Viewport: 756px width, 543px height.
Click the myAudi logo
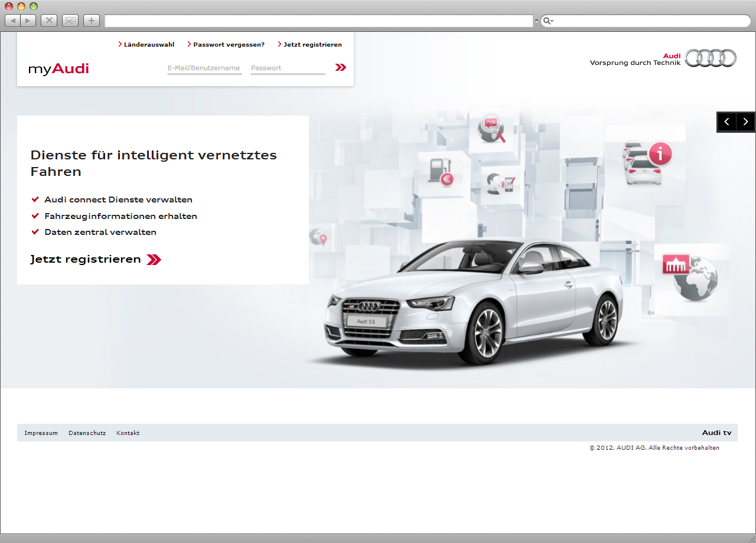coord(58,68)
